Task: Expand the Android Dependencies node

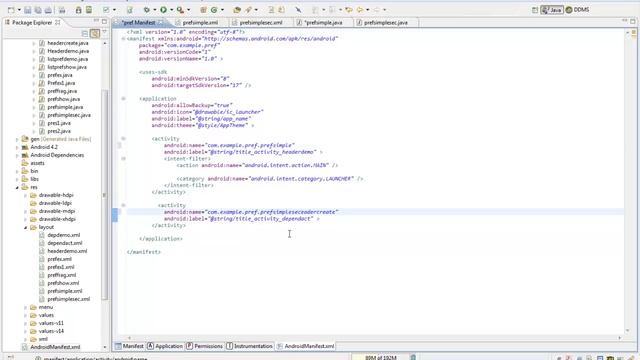Action: (17, 156)
